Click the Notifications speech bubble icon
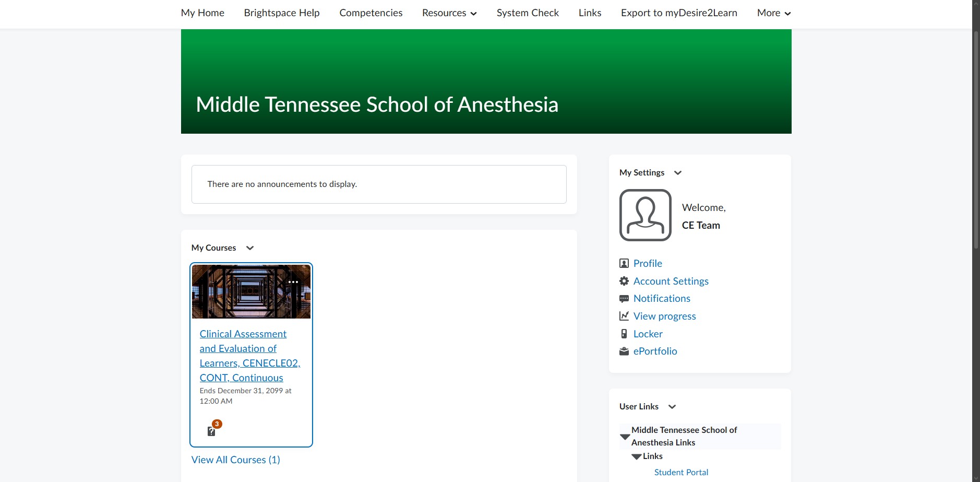 (x=624, y=299)
